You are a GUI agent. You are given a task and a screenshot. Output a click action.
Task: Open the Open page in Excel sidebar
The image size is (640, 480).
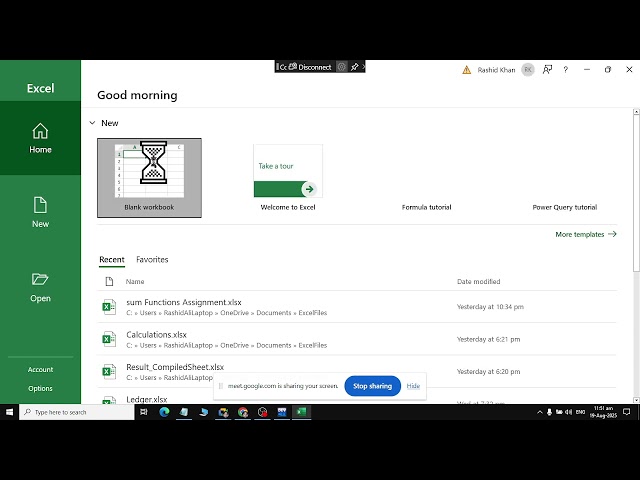40,287
